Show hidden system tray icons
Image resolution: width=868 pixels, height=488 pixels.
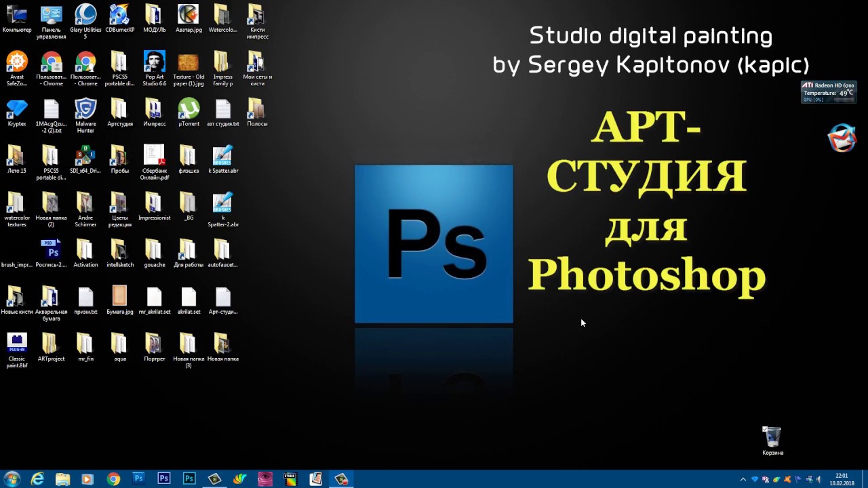click(743, 480)
